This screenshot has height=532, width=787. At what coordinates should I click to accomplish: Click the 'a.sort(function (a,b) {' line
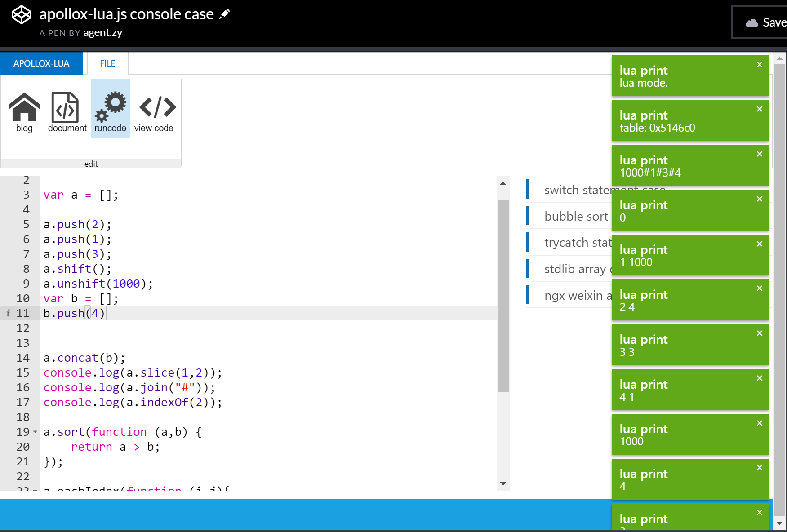(x=123, y=432)
